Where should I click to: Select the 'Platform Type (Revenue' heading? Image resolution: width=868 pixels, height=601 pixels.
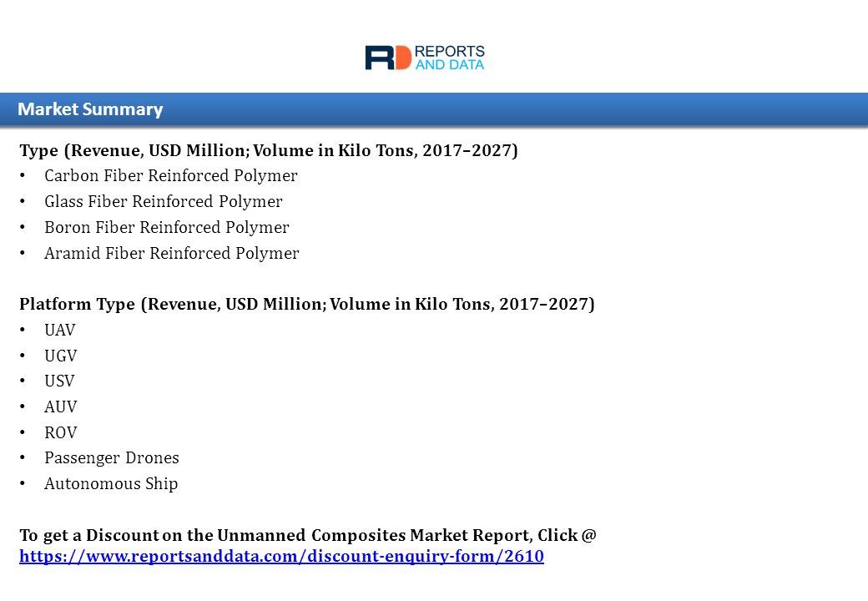point(306,304)
